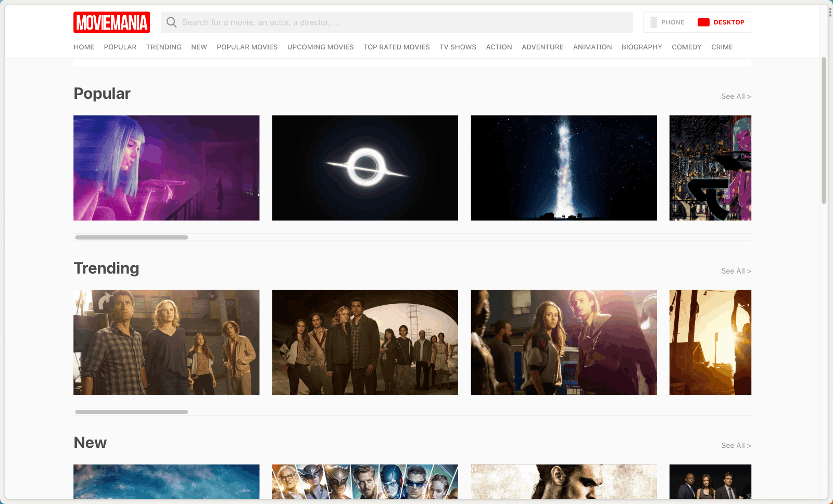Open Upcoming Movies in navigation

320,47
